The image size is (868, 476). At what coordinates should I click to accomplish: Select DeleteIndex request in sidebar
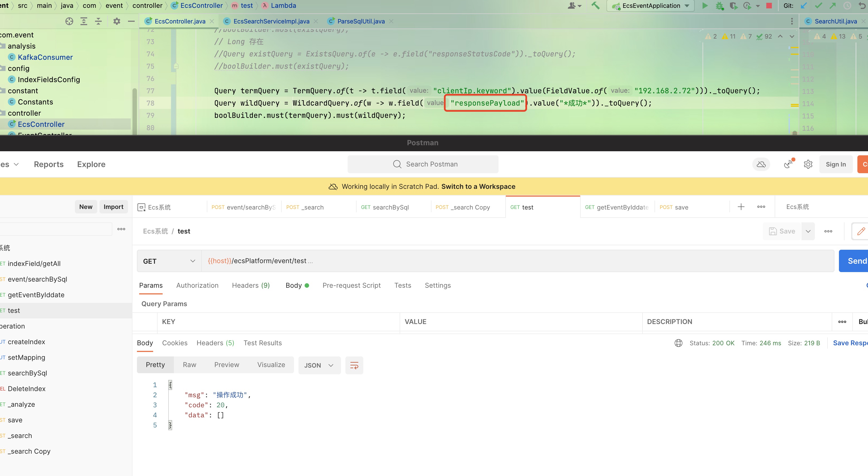[26, 389]
